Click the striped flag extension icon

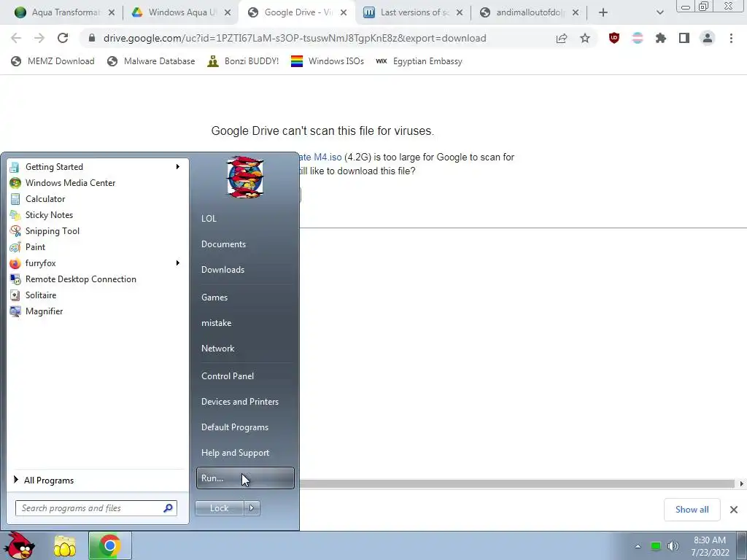click(x=638, y=38)
